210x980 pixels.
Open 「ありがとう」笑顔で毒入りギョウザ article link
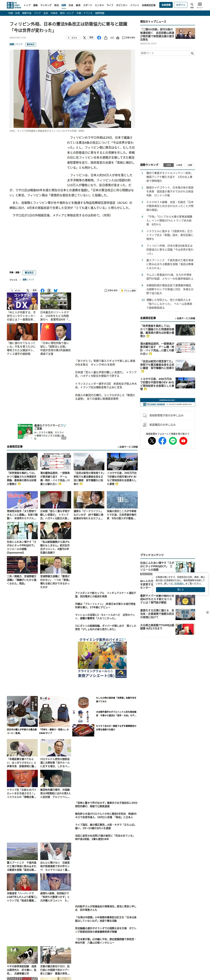click(105, 363)
